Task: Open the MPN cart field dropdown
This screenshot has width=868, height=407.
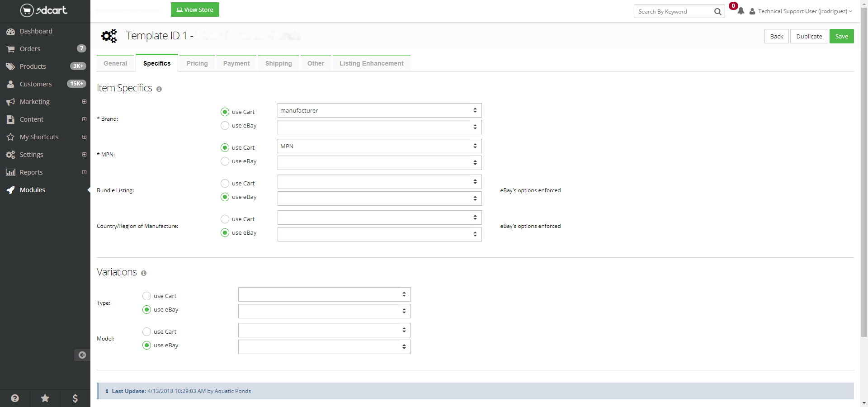Action: click(x=379, y=146)
